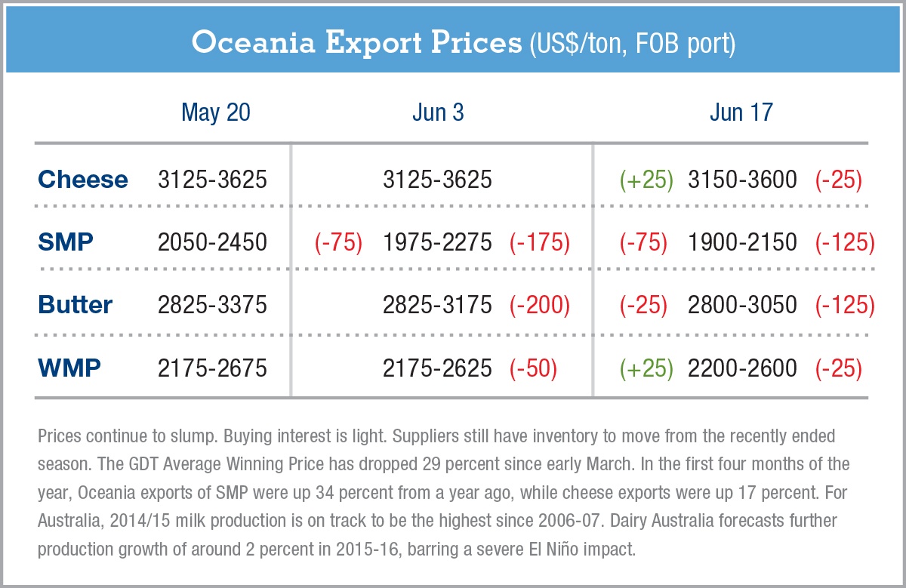This screenshot has width=906, height=588.
Task: Click the red (-50) change for WMP
Action: click(533, 368)
